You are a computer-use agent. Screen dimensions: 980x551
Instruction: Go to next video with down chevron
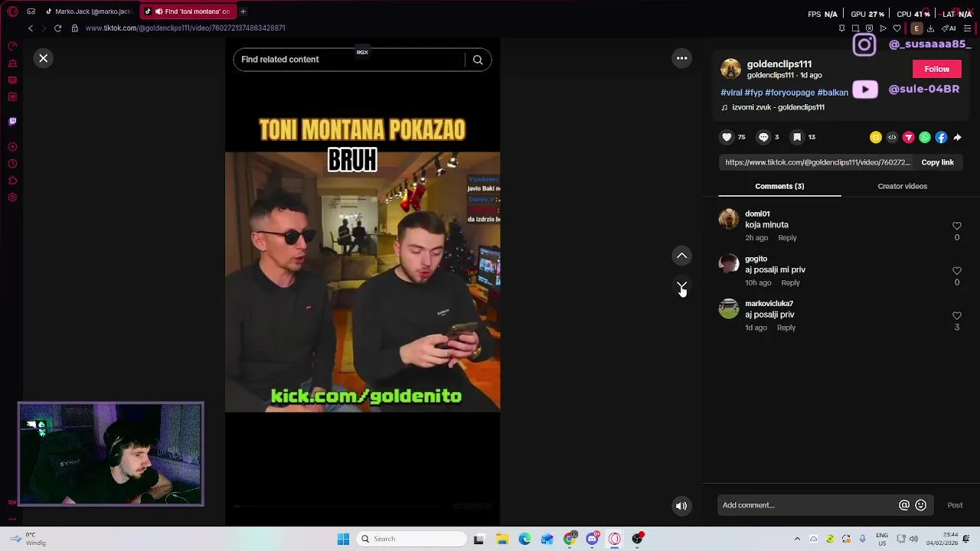(681, 286)
